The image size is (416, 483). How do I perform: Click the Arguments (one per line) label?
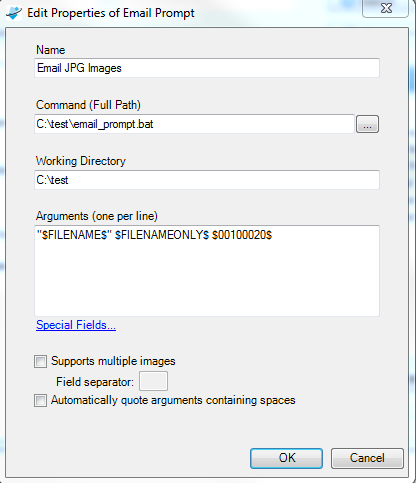point(97,216)
